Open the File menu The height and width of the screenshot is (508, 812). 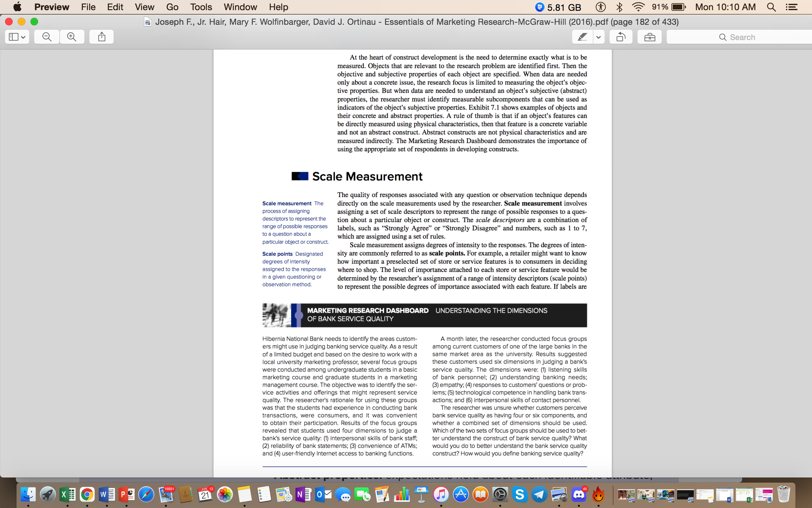click(88, 7)
